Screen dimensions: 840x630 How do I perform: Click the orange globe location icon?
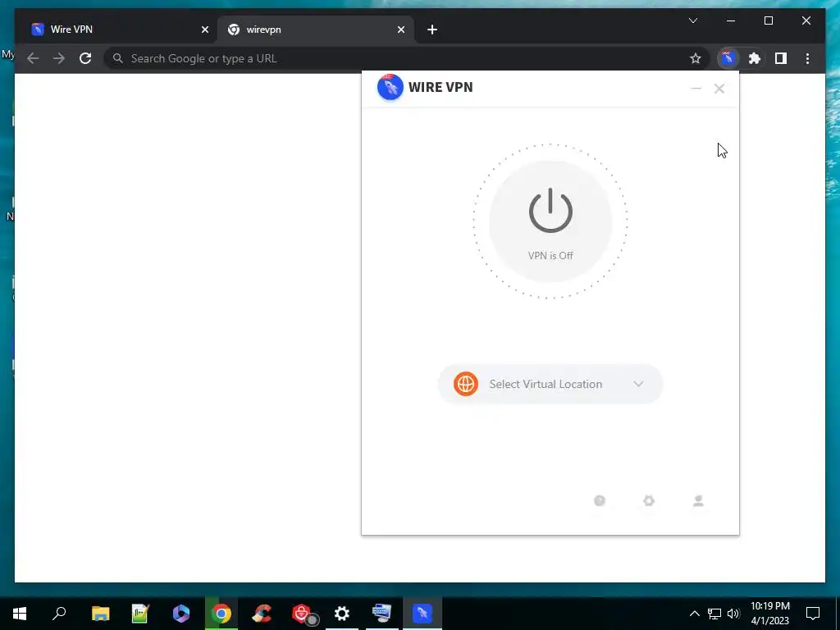click(x=466, y=384)
